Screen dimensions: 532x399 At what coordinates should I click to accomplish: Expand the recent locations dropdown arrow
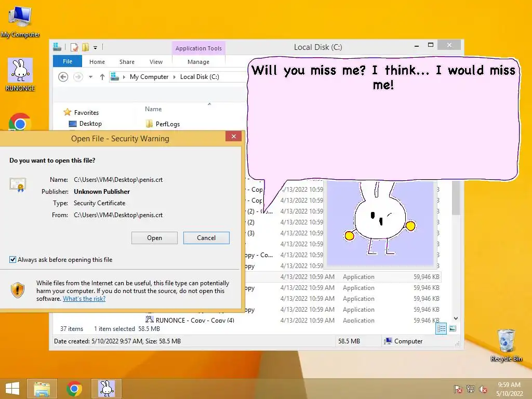pyautogui.click(x=90, y=77)
